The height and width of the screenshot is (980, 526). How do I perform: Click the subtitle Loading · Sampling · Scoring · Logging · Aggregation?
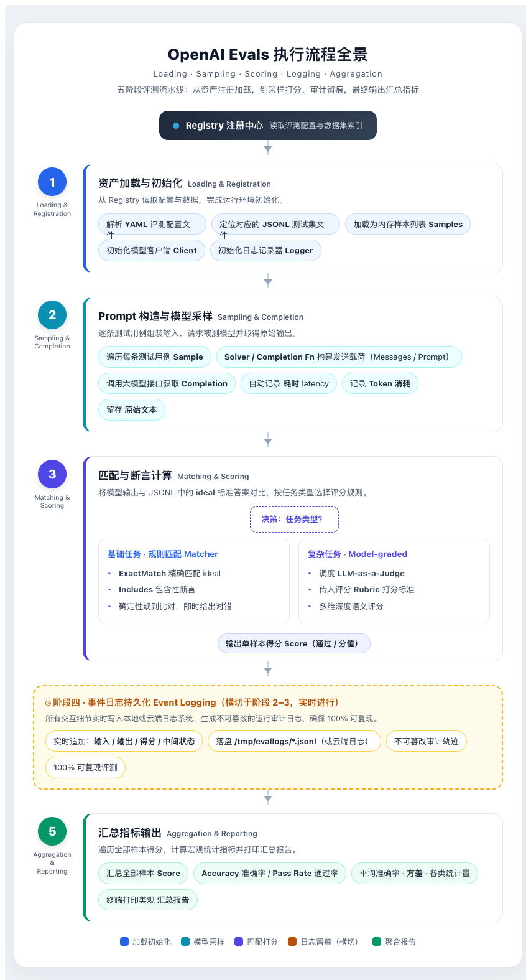click(268, 73)
